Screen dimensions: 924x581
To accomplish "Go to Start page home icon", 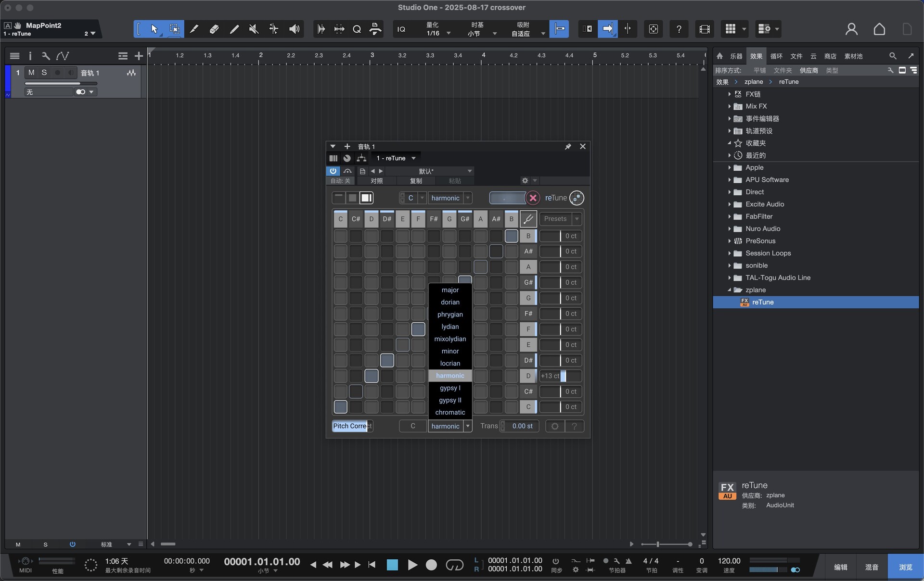I will (879, 29).
